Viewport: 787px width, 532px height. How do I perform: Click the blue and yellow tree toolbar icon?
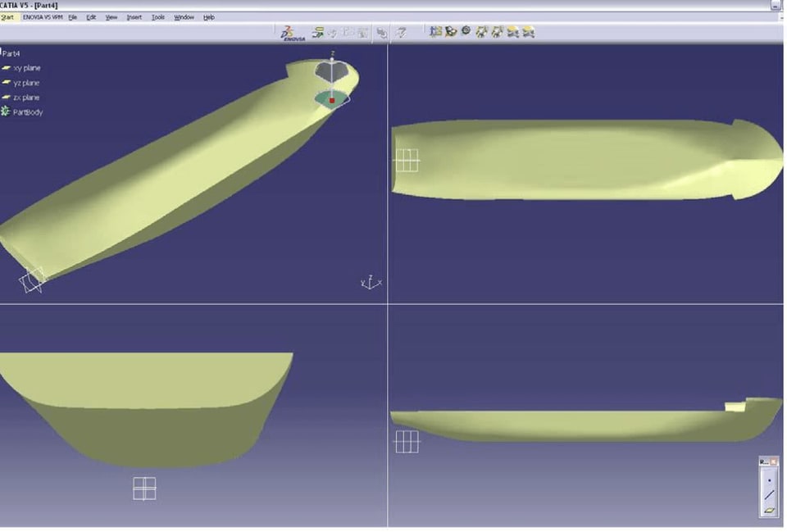pos(435,32)
